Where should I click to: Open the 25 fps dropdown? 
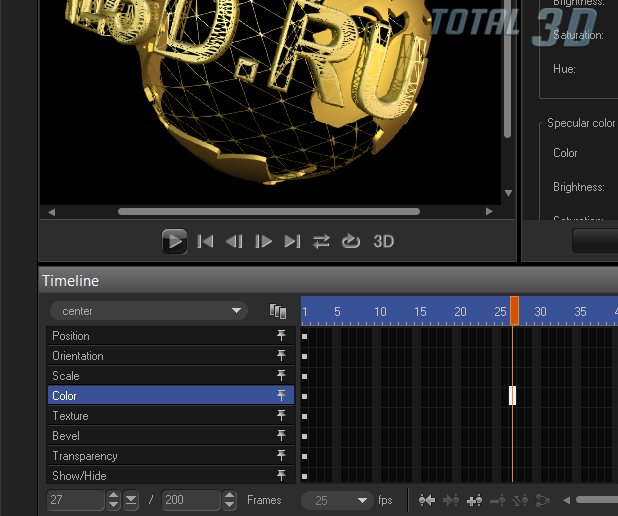click(x=337, y=500)
